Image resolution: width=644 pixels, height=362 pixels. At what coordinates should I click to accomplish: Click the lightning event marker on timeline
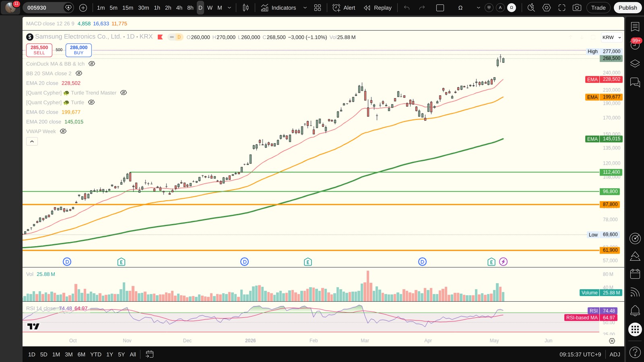503,262
